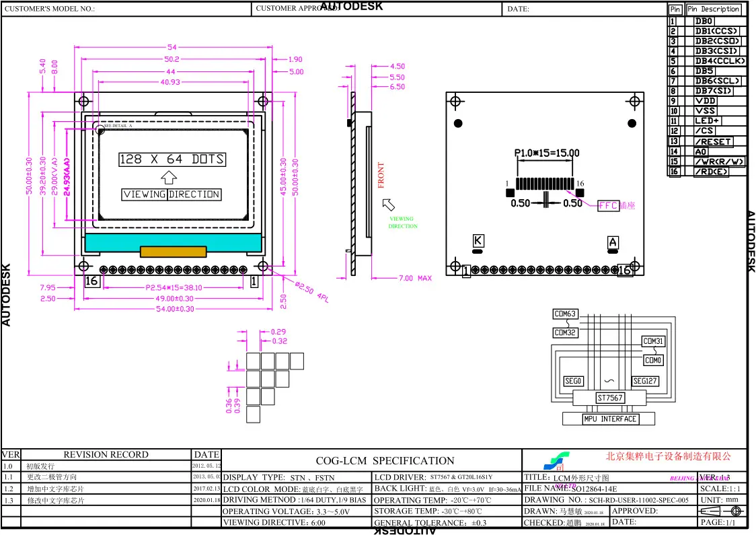
Task: Select the /RESET row in pin table
Action: coord(713,141)
